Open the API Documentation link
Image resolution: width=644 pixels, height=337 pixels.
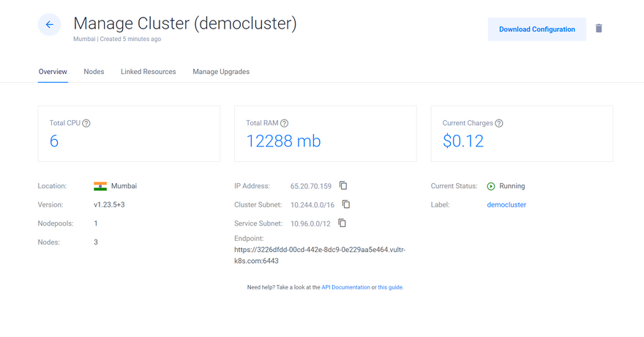[345, 287]
